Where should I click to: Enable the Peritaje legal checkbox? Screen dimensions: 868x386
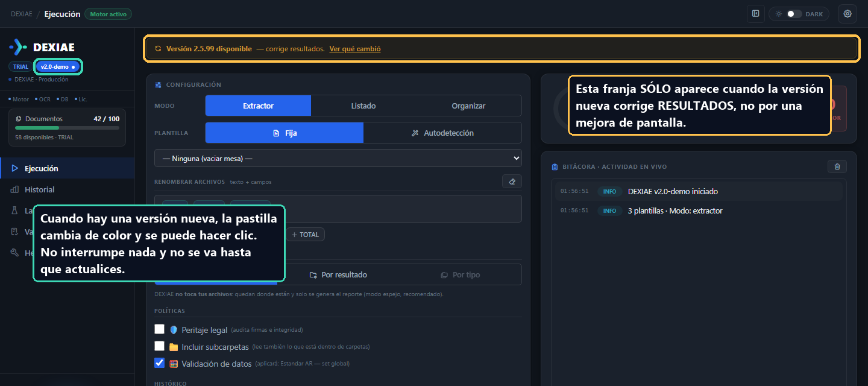159,329
